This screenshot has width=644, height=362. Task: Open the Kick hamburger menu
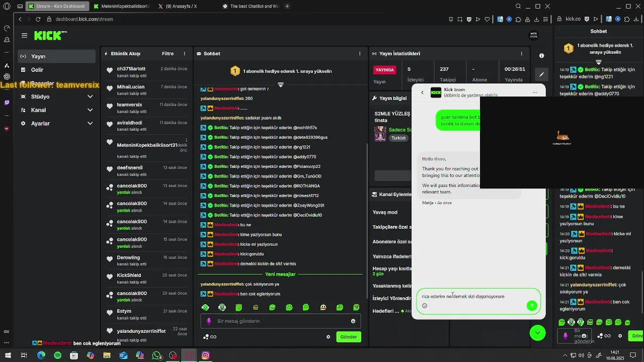pyautogui.click(x=24, y=36)
